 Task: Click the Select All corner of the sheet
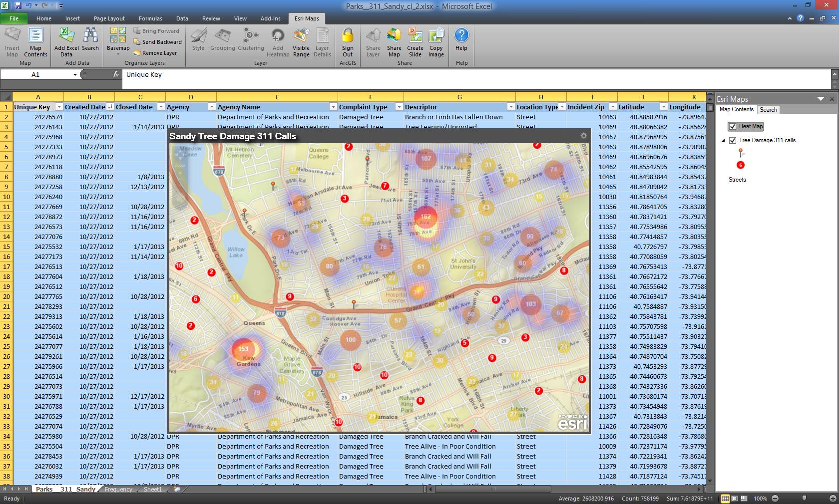pos(6,97)
